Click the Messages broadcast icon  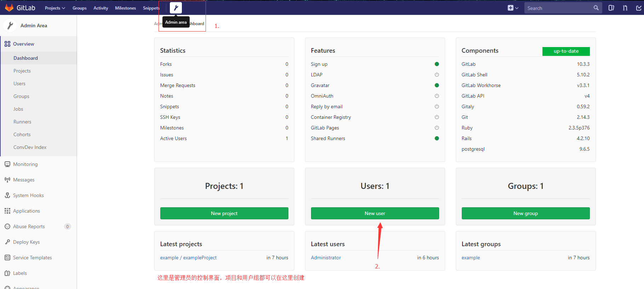coord(7,180)
